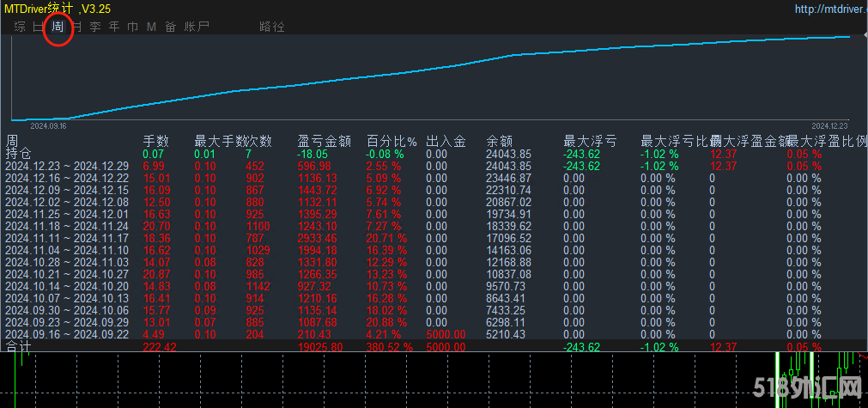This screenshot has height=408, width=868.
Task: Click the profit value 210.43
Action: click(x=314, y=334)
